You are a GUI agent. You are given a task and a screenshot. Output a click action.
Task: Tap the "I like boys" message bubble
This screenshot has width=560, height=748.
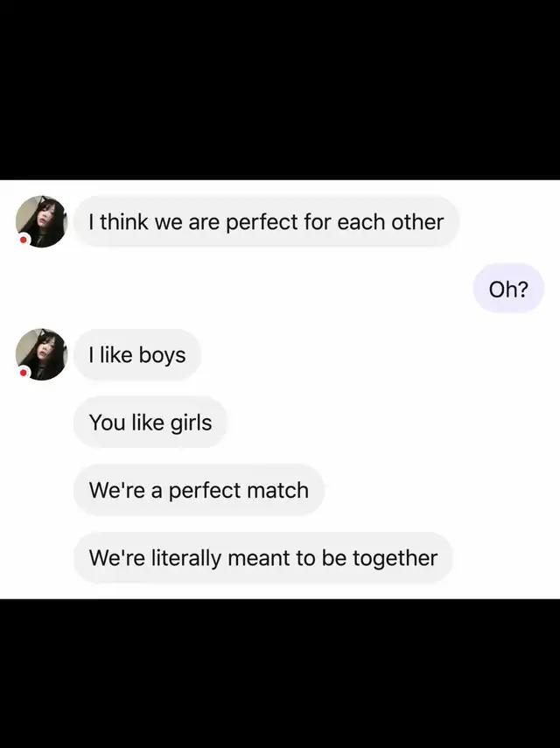click(x=137, y=355)
